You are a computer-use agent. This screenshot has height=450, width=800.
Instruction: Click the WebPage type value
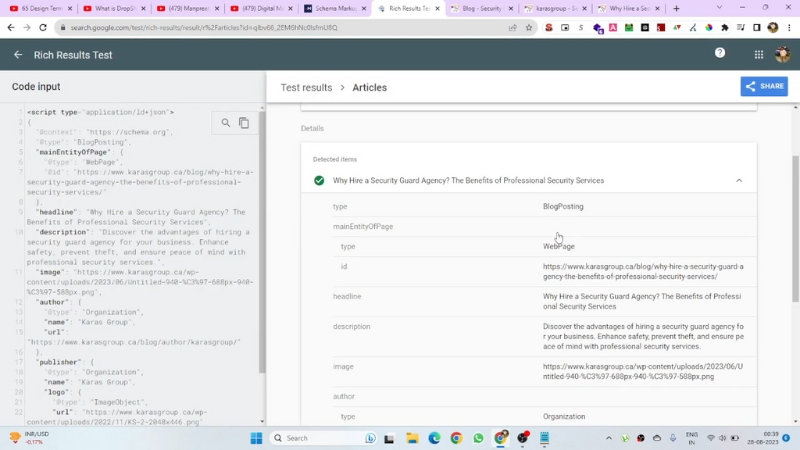click(x=559, y=246)
